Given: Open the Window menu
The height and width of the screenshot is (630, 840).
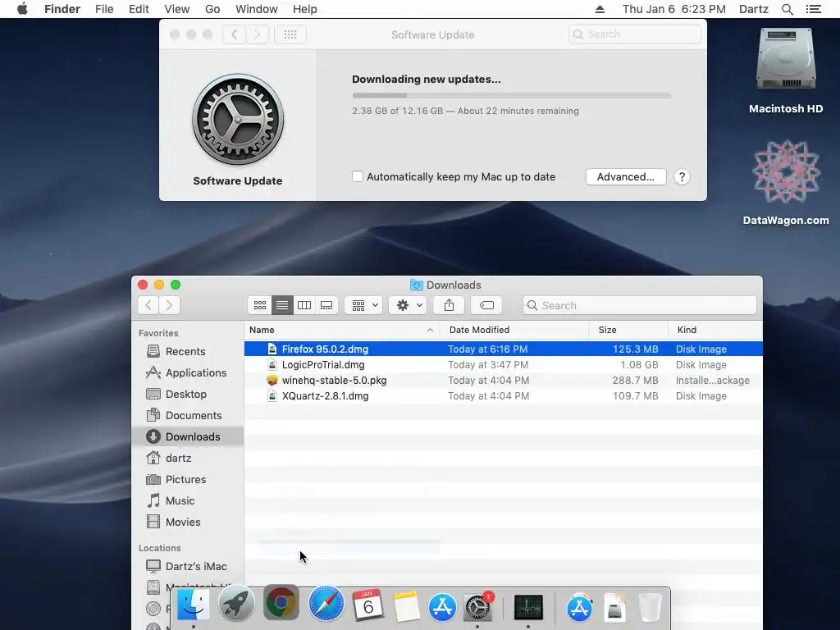Looking at the screenshot, I should (257, 9).
